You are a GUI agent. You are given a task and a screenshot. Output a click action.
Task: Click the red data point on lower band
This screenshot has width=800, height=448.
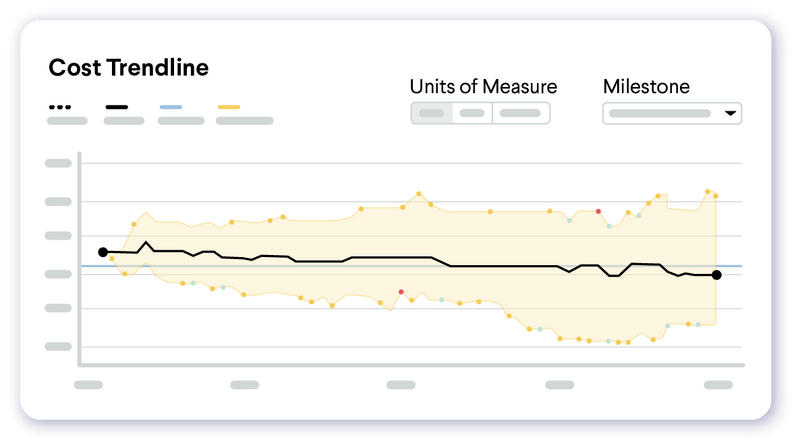pos(401,292)
